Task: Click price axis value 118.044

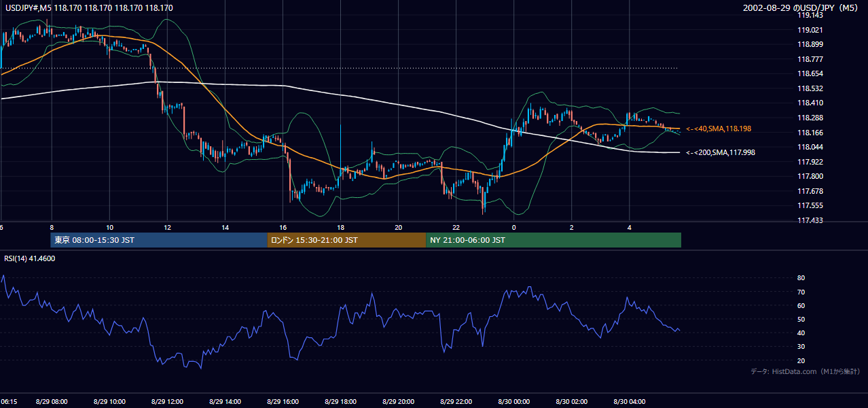Action: 810,147
